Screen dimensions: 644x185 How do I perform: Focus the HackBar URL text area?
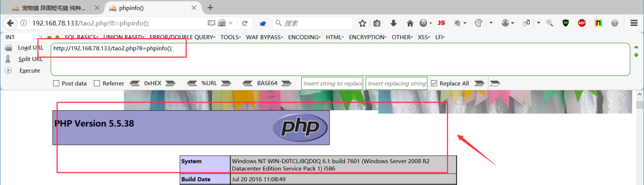point(340,59)
